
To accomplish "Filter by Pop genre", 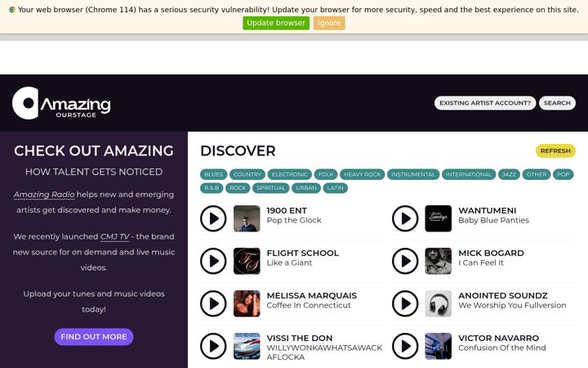I will click(x=563, y=174).
